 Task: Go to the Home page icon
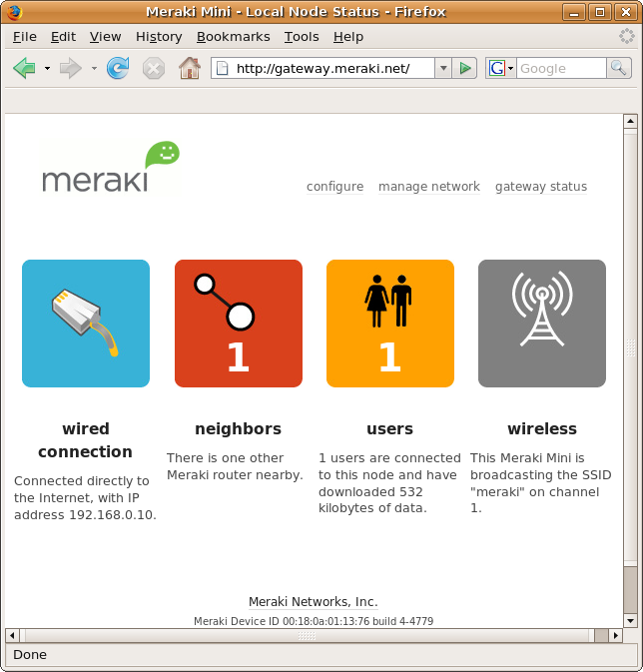point(190,68)
